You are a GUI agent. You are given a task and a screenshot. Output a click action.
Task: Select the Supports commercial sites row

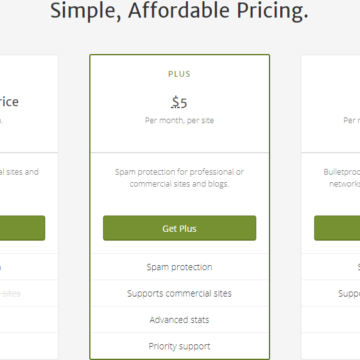click(x=179, y=293)
